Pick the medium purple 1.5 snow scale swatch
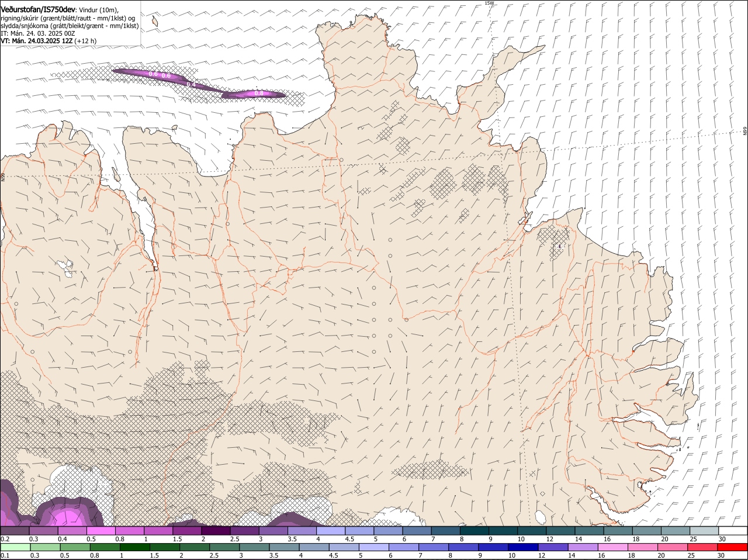Image resolution: width=748 pixels, height=560 pixels. tap(187, 531)
